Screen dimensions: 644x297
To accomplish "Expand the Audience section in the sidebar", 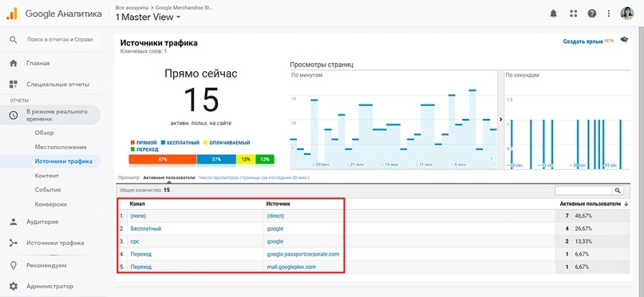I will (x=41, y=222).
